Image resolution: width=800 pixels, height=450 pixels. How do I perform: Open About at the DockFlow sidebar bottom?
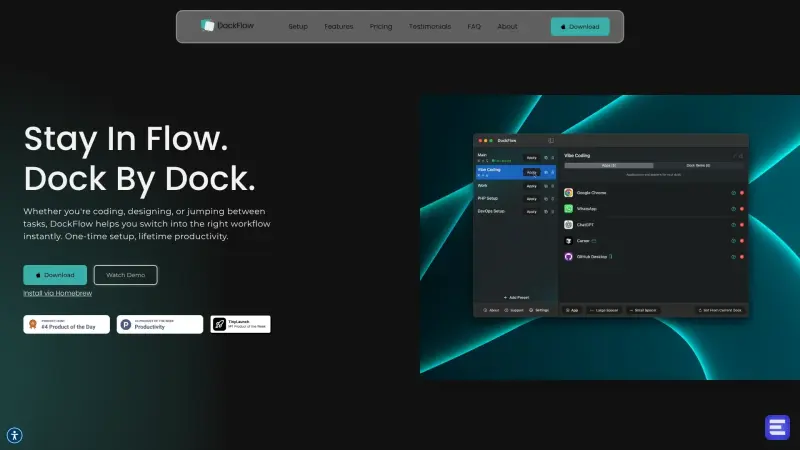[491, 310]
